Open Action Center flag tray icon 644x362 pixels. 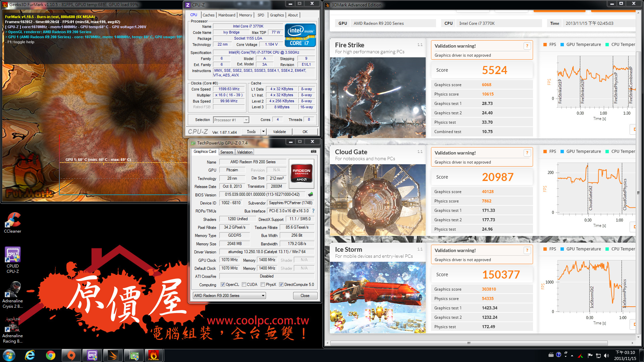(590, 356)
